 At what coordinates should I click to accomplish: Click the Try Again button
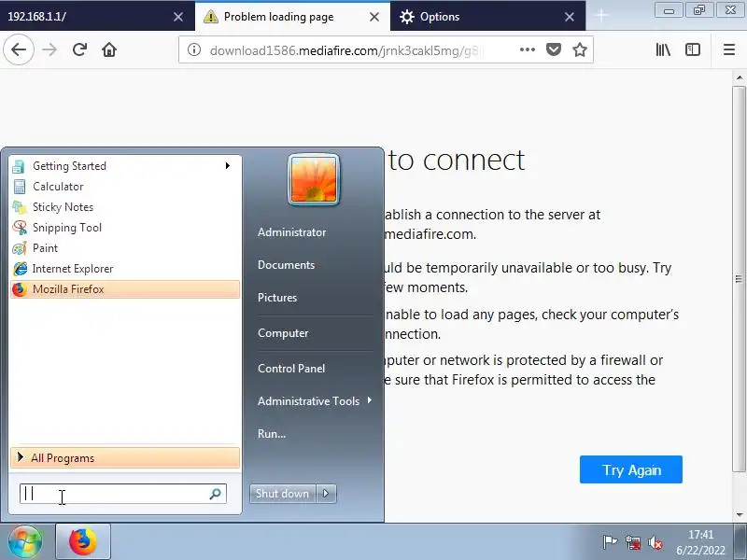coord(631,469)
